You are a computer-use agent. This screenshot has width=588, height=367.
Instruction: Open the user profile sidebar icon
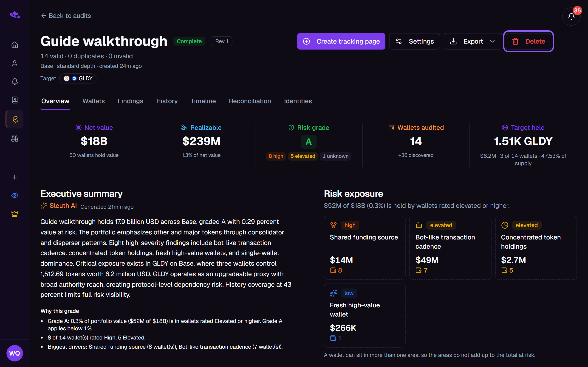click(x=14, y=63)
